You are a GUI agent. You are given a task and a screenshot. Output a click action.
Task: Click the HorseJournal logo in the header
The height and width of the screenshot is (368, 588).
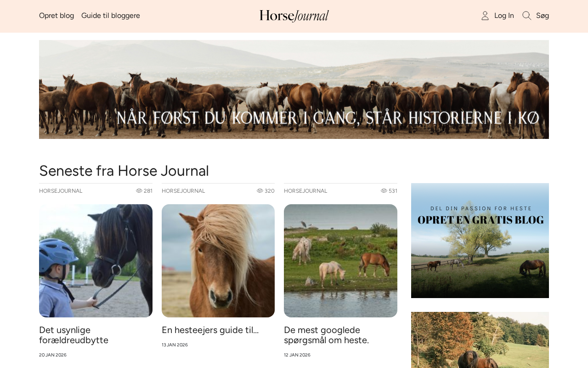tap(294, 16)
